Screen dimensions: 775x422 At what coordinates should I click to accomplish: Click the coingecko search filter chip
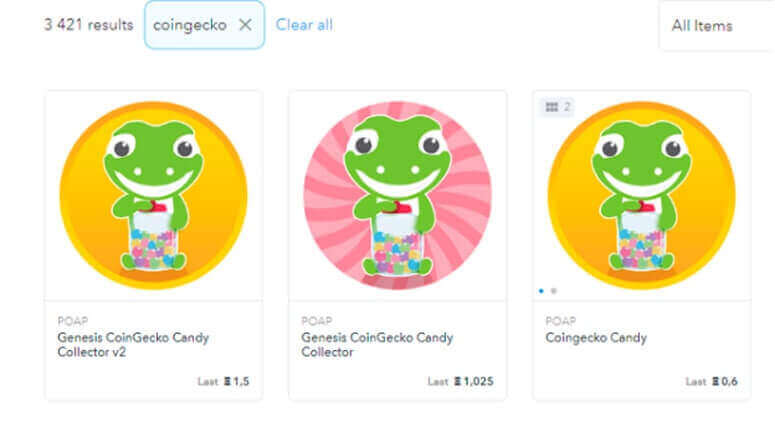tap(190, 25)
